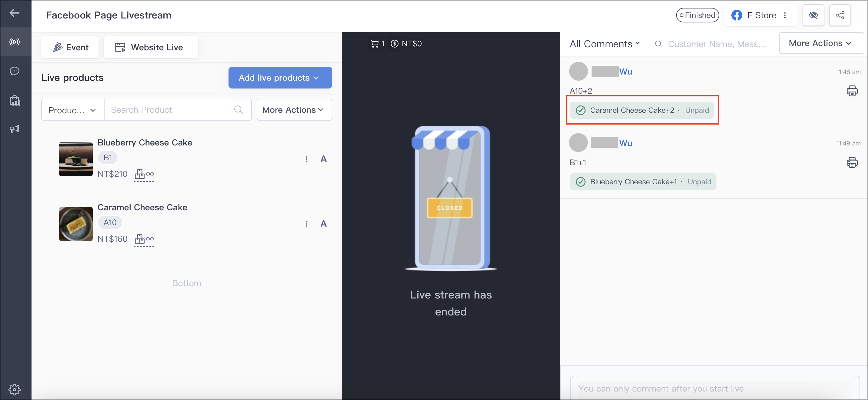Expand the Add live products dropdown
The height and width of the screenshot is (400, 868).
pos(280,78)
